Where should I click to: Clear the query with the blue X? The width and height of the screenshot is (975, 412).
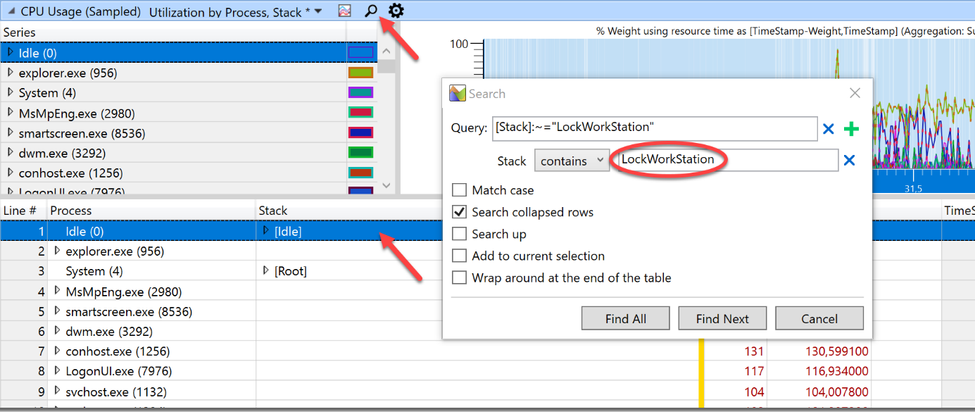coord(828,129)
